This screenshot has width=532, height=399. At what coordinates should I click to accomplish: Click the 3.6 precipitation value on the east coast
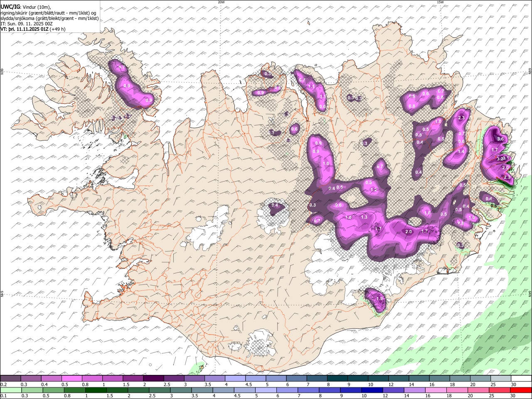tap(500, 139)
